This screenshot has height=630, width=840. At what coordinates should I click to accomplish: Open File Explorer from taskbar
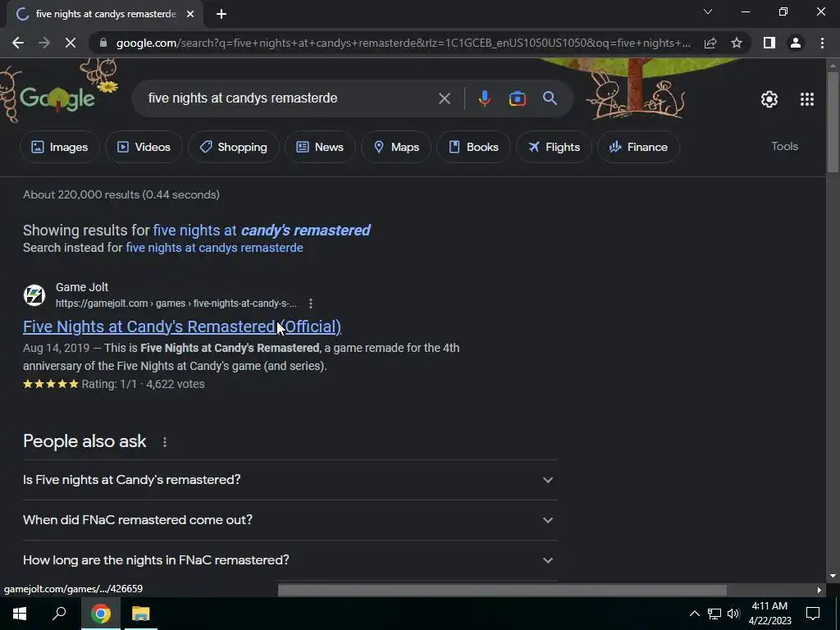[x=141, y=614]
